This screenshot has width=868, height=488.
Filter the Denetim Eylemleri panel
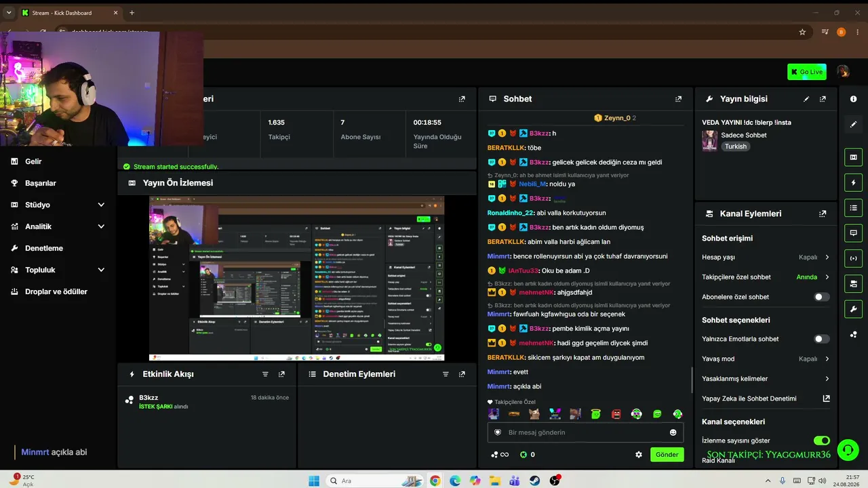coord(446,374)
